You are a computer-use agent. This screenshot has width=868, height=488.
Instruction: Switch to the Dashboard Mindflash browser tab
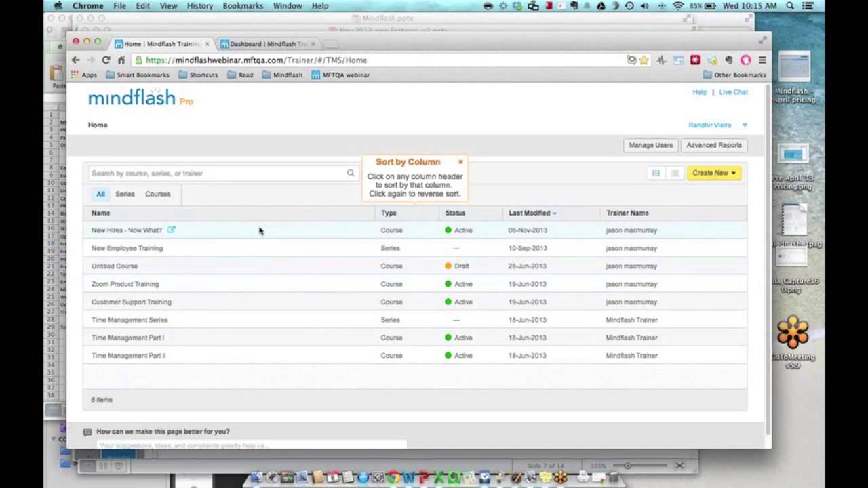pos(268,43)
